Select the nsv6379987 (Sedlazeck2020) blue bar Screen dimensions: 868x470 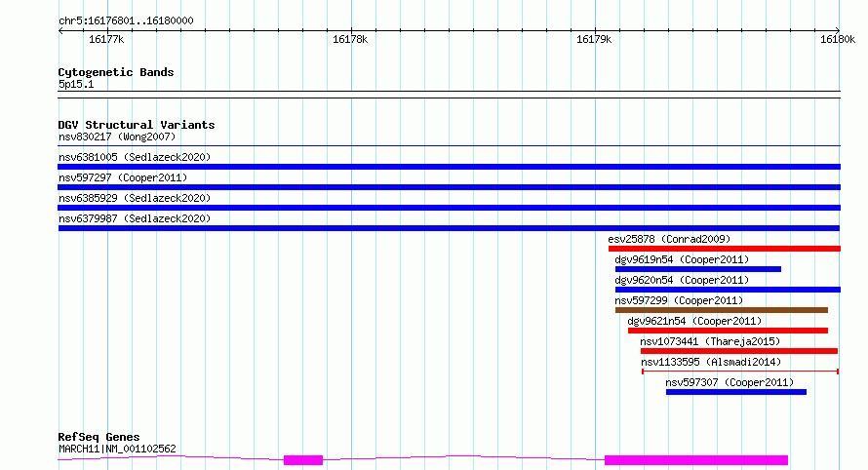point(449,228)
